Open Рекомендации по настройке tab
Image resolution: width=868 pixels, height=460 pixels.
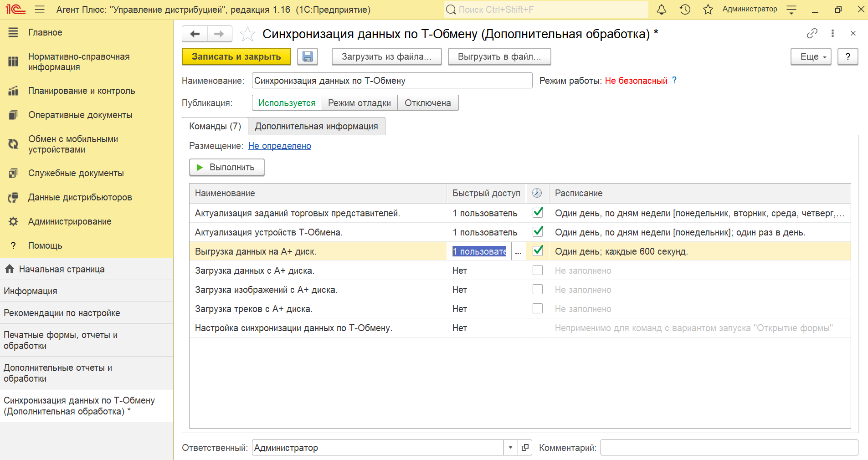coord(87,313)
